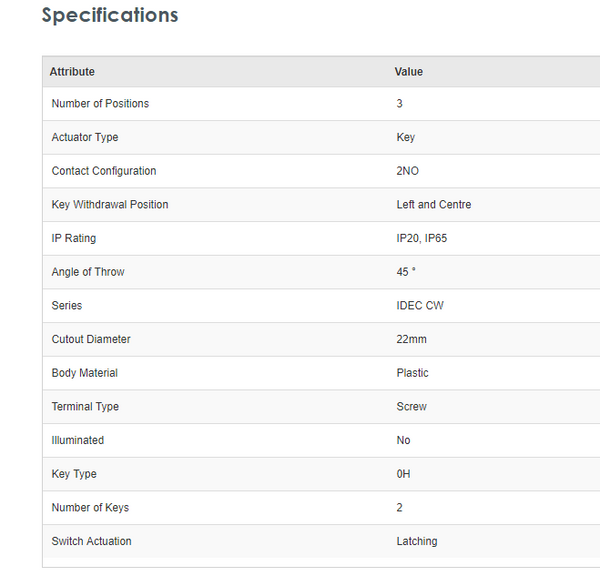Click the Cutout Diameter label
Screen dimensions: 600x576
(91, 339)
